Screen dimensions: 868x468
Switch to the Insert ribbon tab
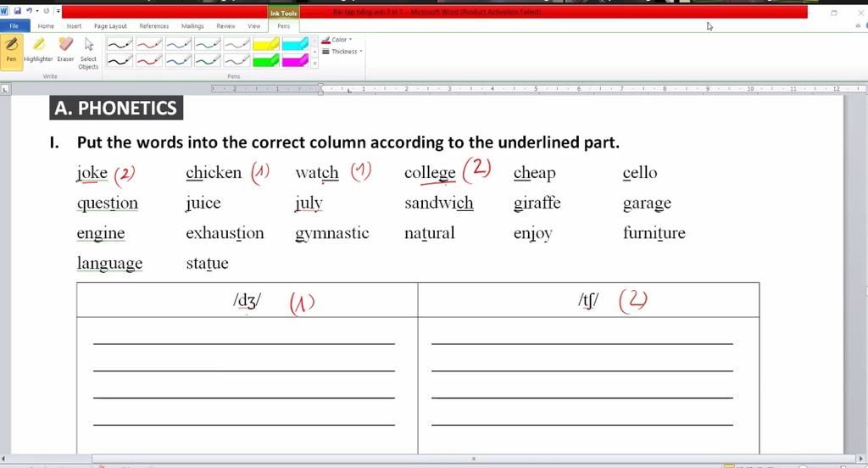coord(75,26)
